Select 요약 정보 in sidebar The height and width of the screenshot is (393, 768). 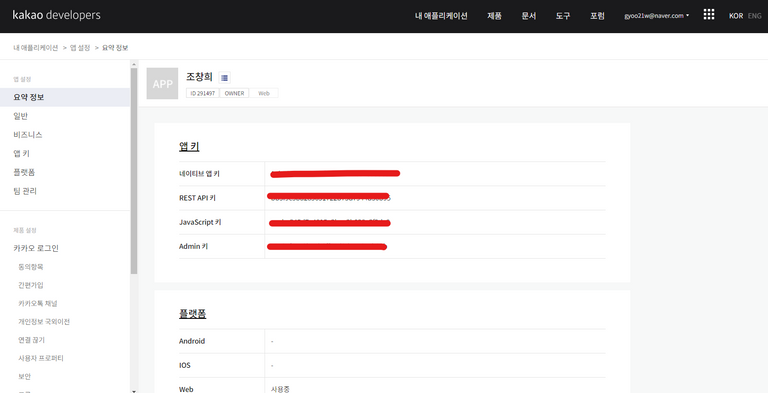pos(65,97)
